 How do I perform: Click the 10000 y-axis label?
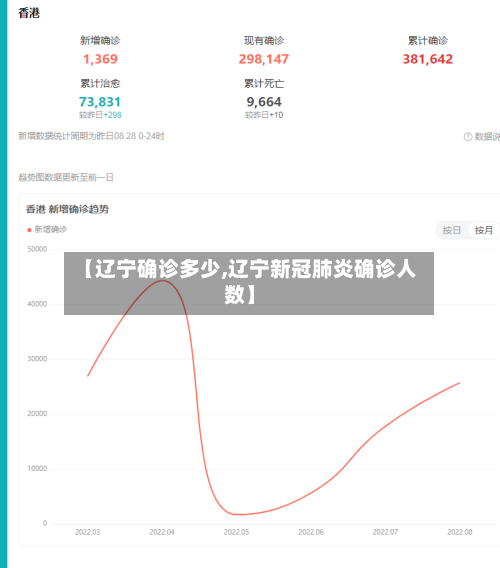tap(37, 469)
